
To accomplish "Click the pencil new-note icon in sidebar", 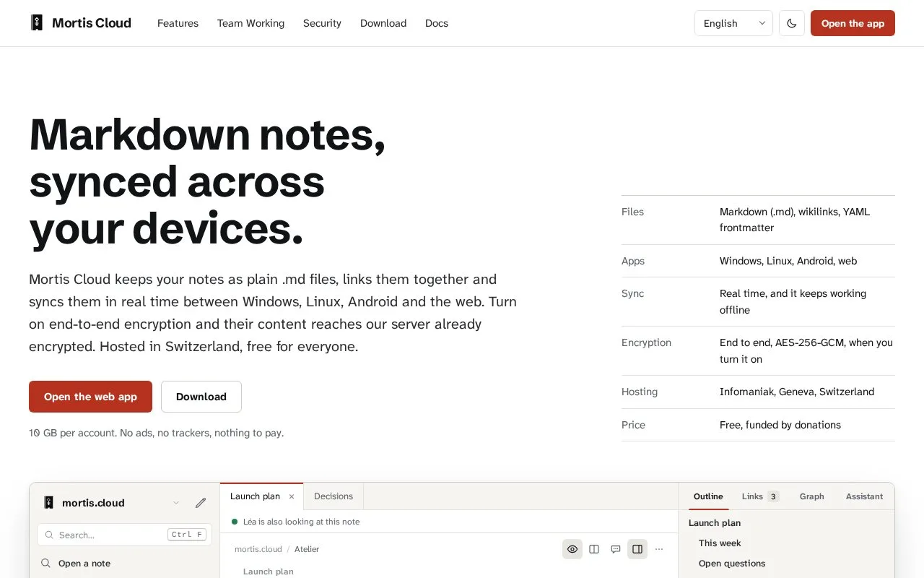I will click(x=201, y=503).
